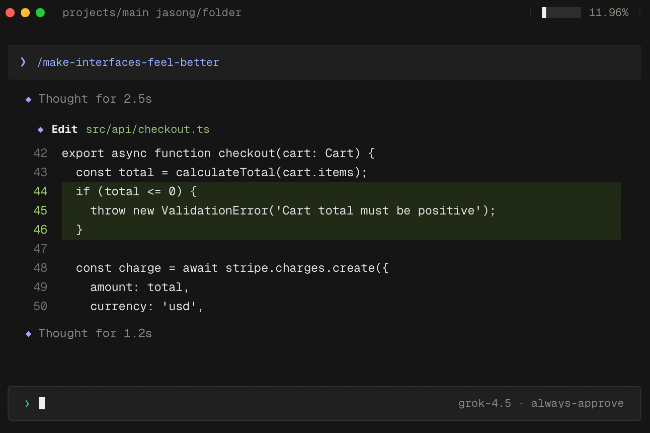Open the src/api/checkout.ts file link
650x433 pixels.
click(148, 130)
